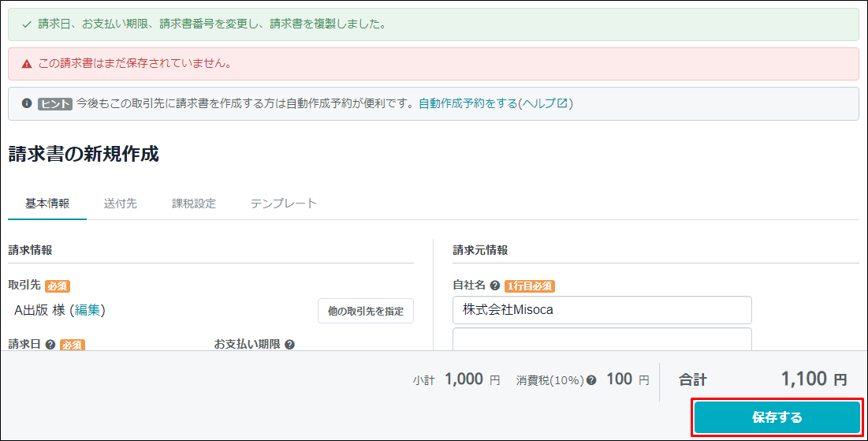The height and width of the screenshot is (441, 868).
Task: Click help icon next to 自社名
Action: click(x=495, y=286)
